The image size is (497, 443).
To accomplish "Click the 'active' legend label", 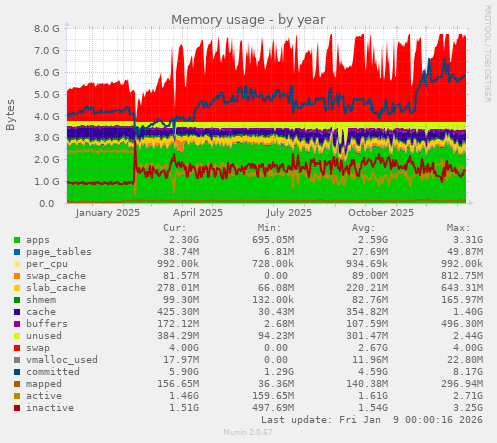I will click(x=44, y=396).
